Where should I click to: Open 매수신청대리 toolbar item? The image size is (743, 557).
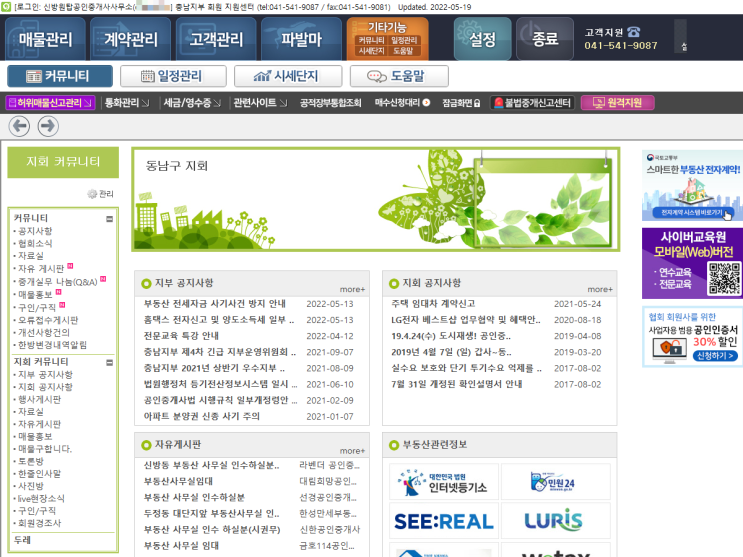pyautogui.click(x=402, y=102)
